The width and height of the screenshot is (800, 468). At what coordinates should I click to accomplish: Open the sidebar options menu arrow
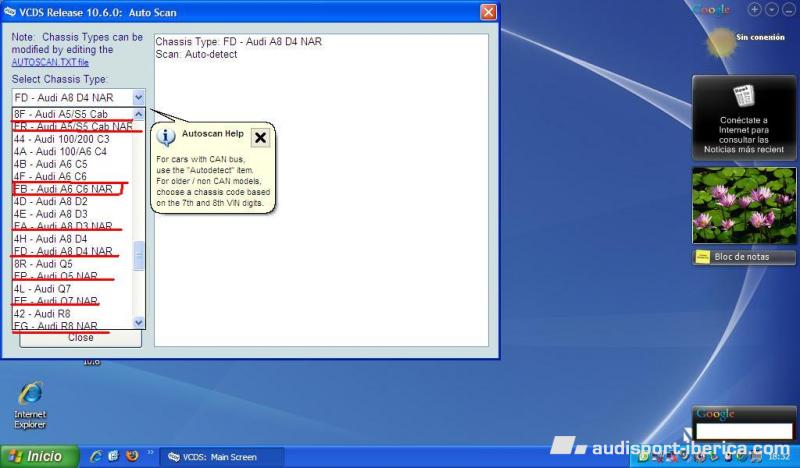(x=771, y=9)
